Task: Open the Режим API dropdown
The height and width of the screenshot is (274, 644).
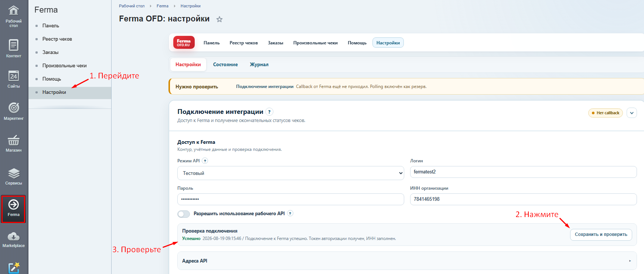Action: (291, 173)
